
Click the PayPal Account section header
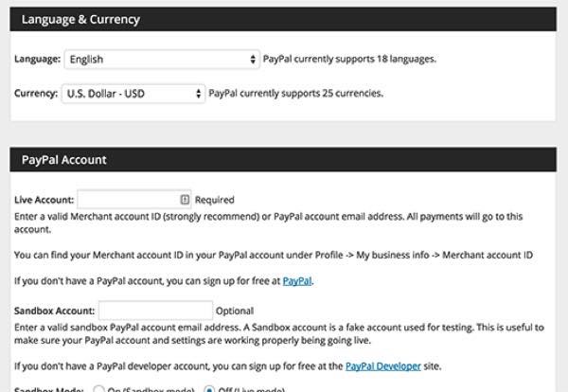[x=64, y=160]
